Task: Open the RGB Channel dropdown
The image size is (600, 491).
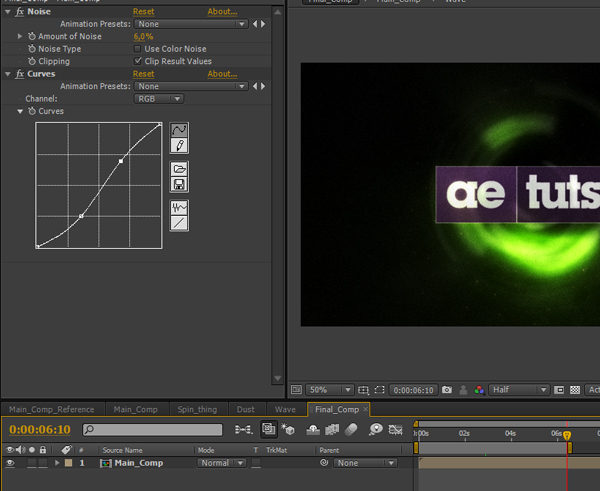Action: tap(158, 99)
